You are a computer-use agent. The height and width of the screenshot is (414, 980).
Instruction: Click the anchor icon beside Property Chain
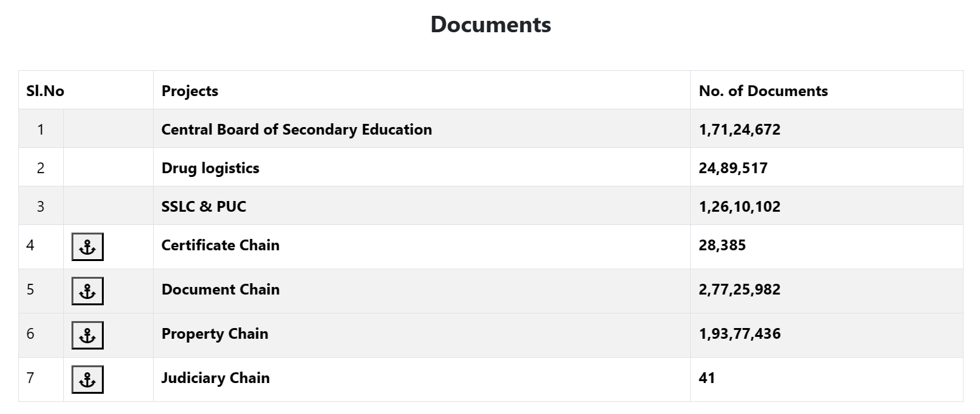pyautogui.click(x=87, y=336)
